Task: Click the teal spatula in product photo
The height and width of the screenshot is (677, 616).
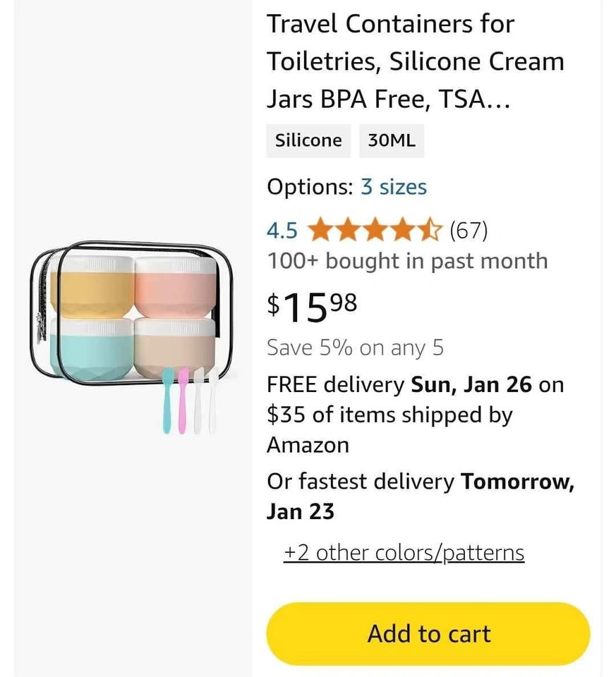Action: 168,398
